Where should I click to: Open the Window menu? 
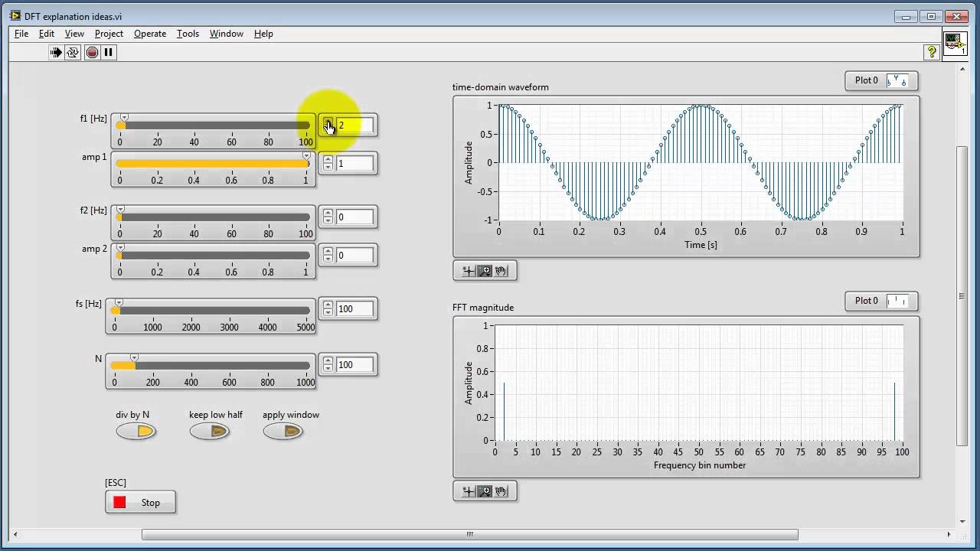(x=227, y=34)
